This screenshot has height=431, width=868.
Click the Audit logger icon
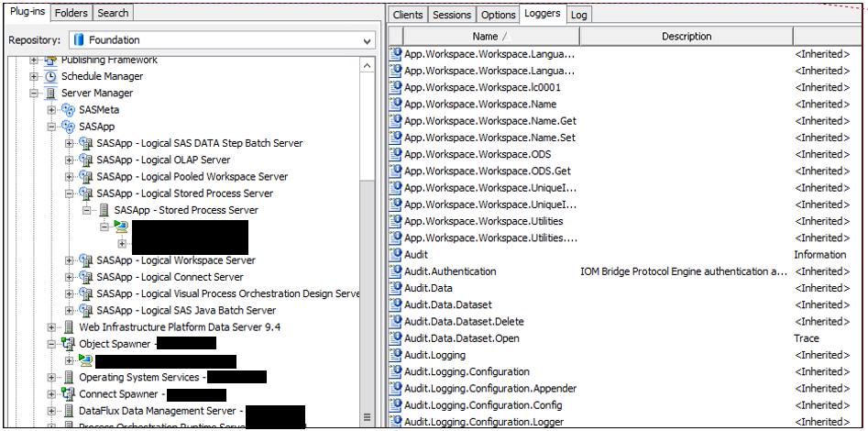pyautogui.click(x=396, y=255)
